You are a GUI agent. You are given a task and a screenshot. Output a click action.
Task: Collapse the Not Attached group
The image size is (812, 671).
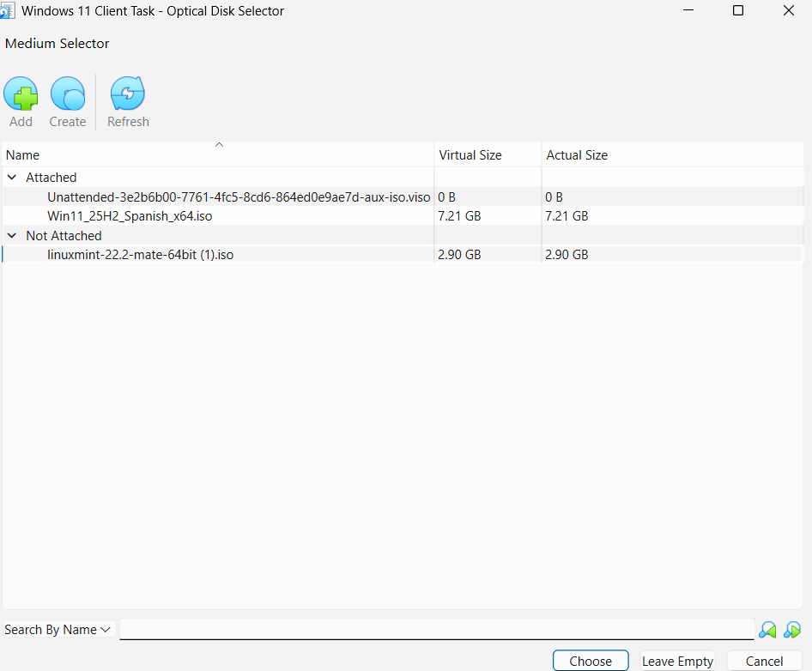tap(12, 236)
